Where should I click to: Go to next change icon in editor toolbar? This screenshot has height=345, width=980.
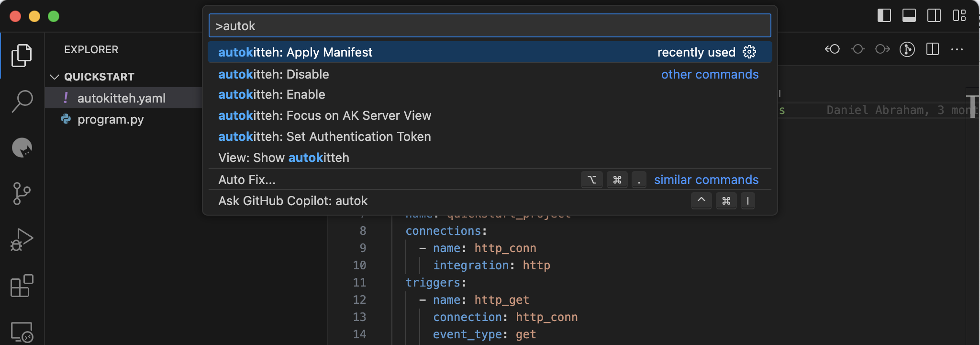(x=882, y=49)
